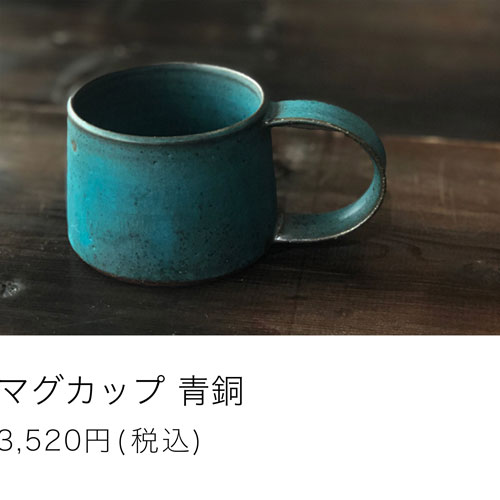Click the blue glazed mug body
Screen dimensions: 500x500
[x=170, y=207]
